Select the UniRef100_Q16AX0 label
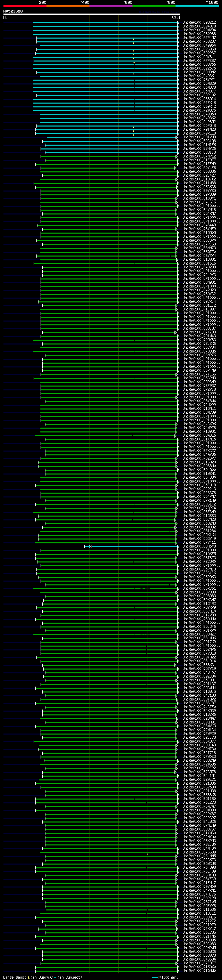The image size is (222, 980). tap(199, 967)
